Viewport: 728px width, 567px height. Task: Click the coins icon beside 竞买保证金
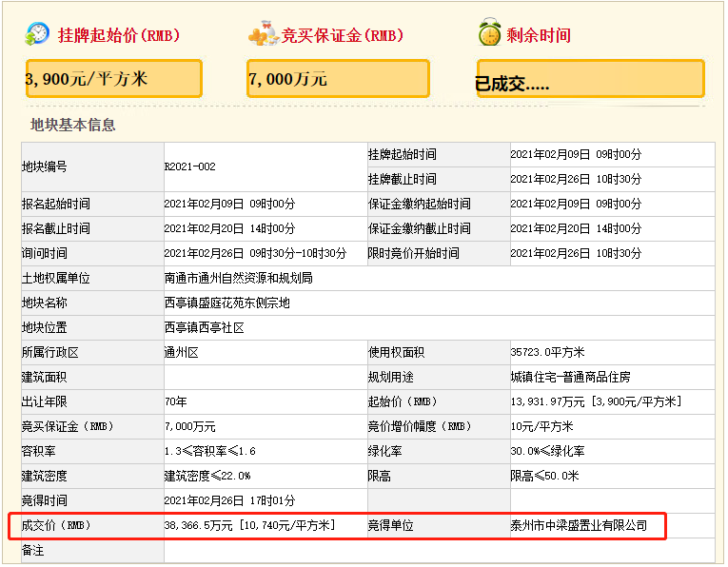click(265, 33)
